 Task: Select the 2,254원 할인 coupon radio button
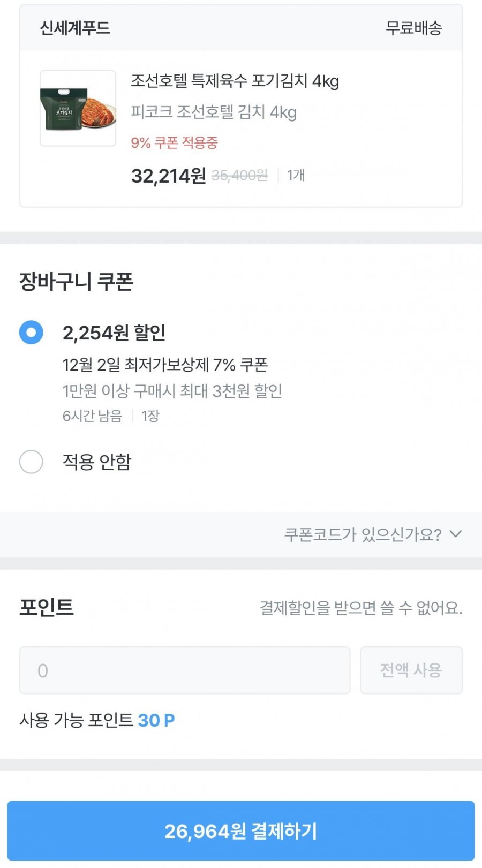pos(31,333)
